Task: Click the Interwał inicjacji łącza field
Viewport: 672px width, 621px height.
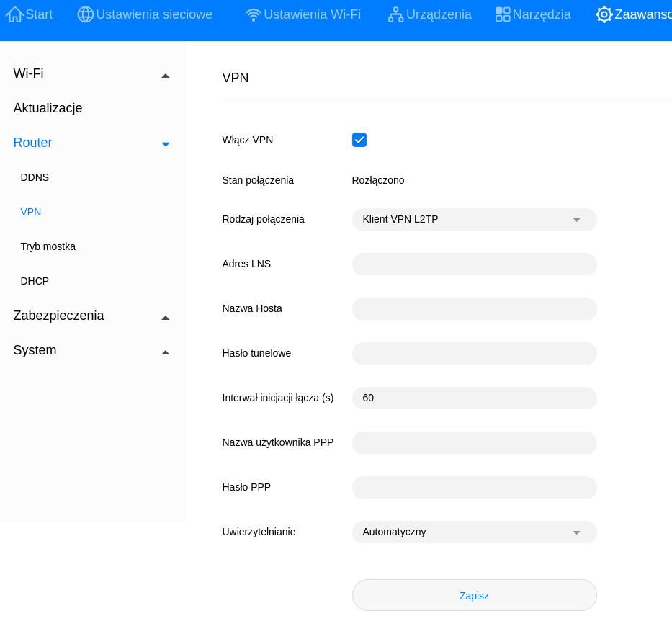Action: point(475,398)
